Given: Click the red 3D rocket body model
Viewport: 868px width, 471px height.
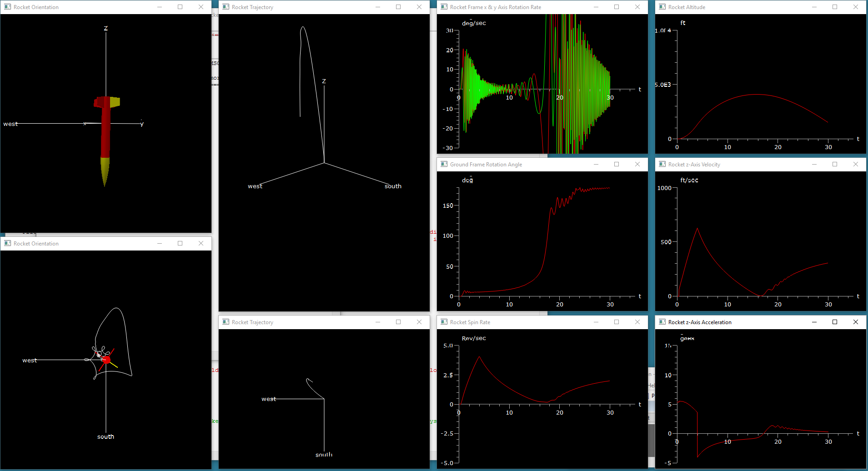Looking at the screenshot, I should click(x=105, y=132).
